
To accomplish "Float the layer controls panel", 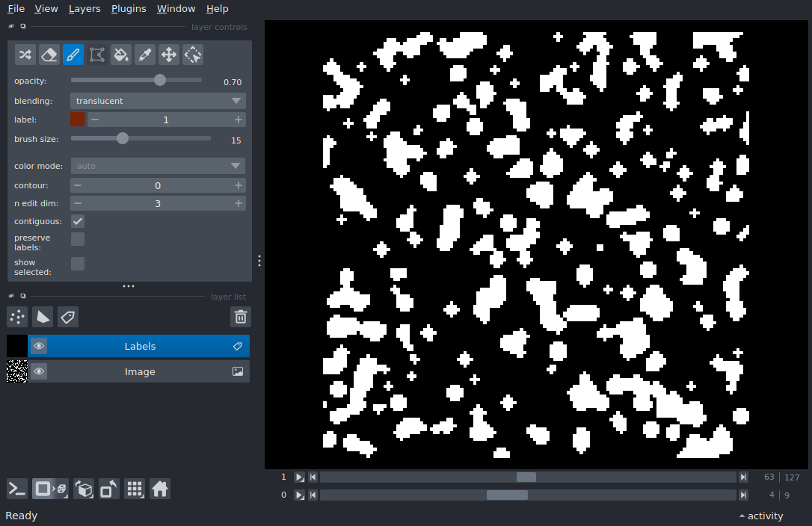I will (22, 26).
